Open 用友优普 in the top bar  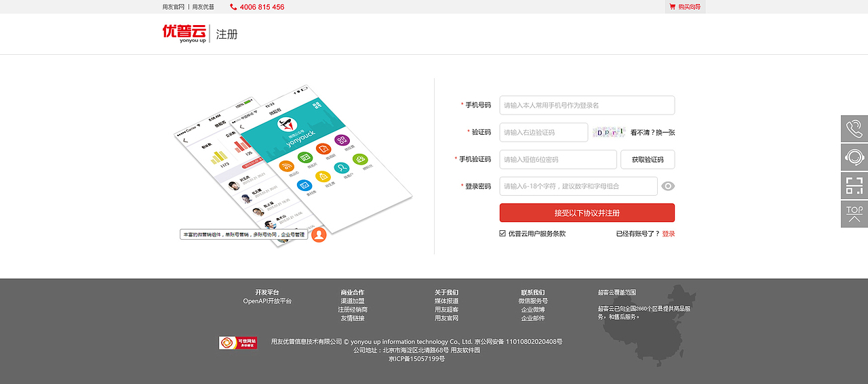pos(203,7)
